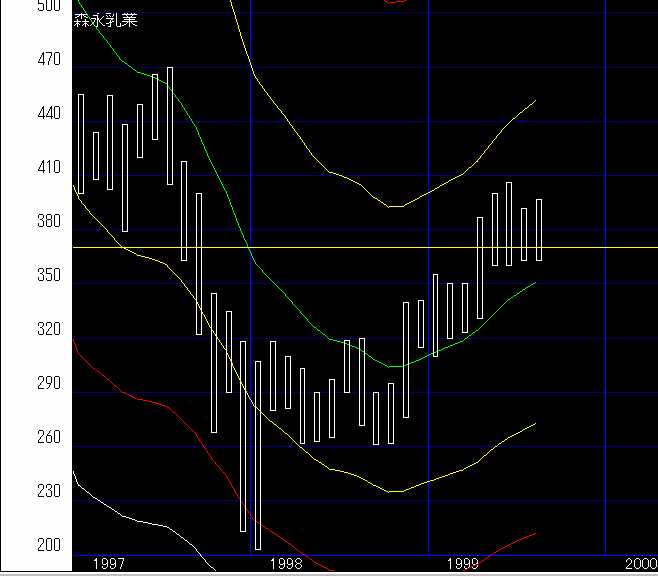Viewport: 658px width, 577px height.
Task: Pick the 2000 year label on time axis
Action: point(640,565)
